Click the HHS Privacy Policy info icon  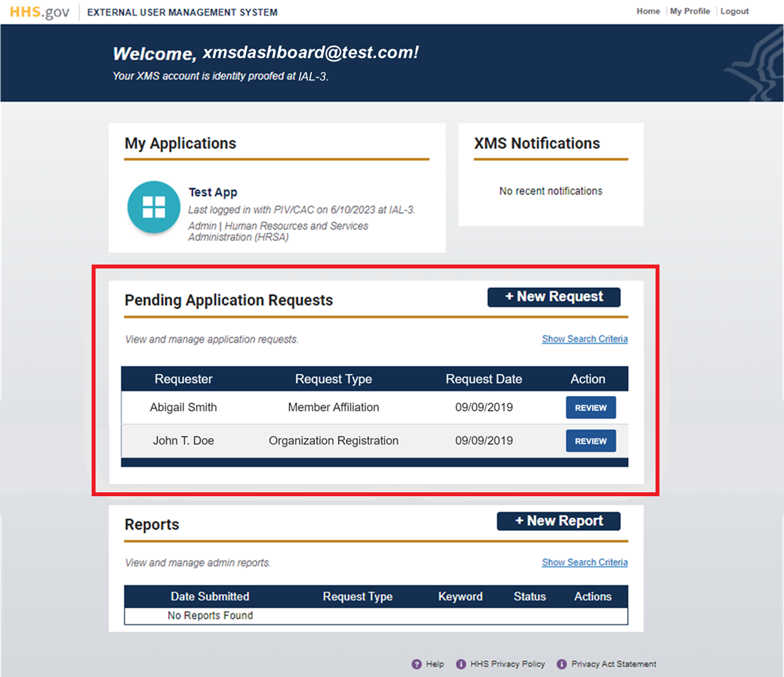[x=461, y=664]
